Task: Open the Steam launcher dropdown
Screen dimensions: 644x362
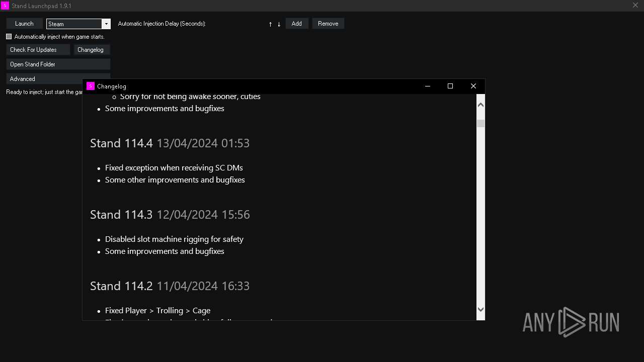Action: tap(106, 24)
